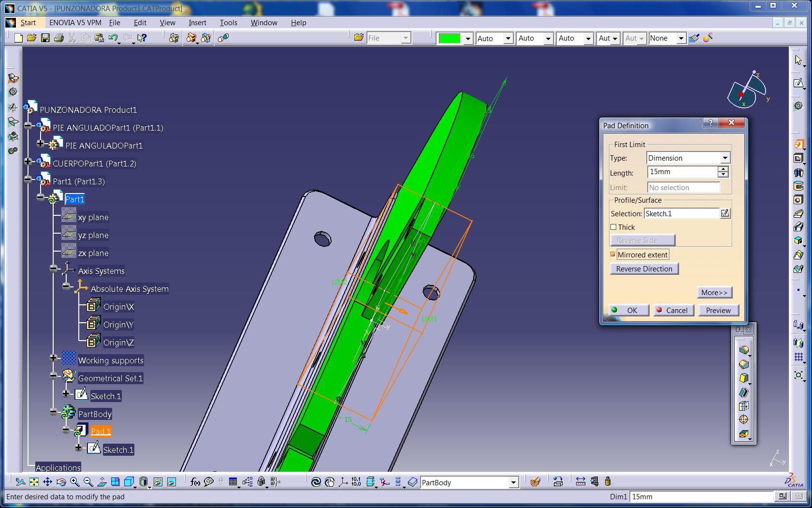
Task: Open the PartBody dropdown in bottom toolbar
Action: pos(513,482)
